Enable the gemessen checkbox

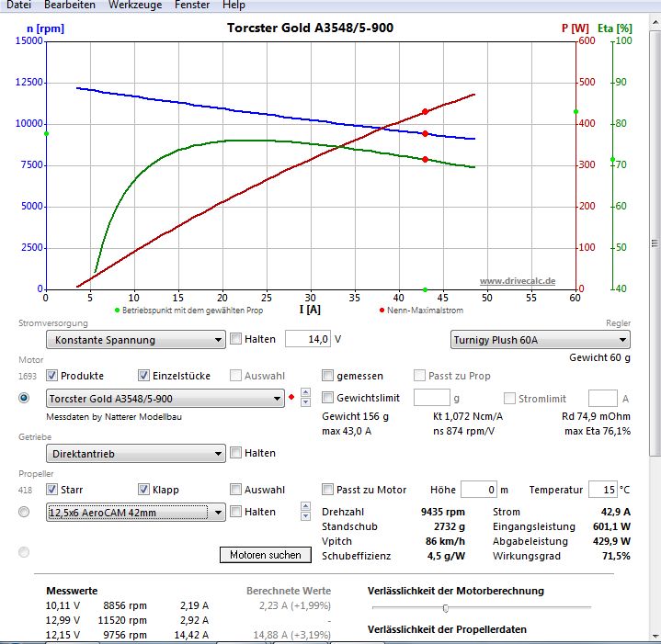tap(327, 375)
